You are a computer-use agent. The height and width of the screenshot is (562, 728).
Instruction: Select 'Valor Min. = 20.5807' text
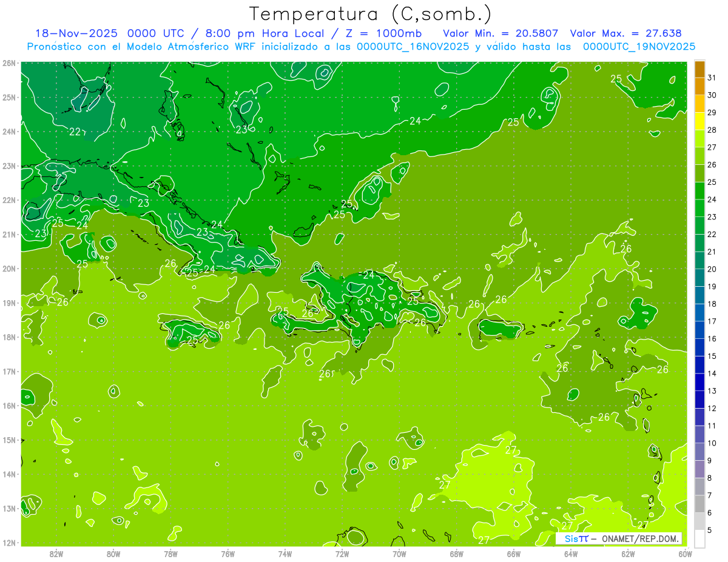click(501, 33)
